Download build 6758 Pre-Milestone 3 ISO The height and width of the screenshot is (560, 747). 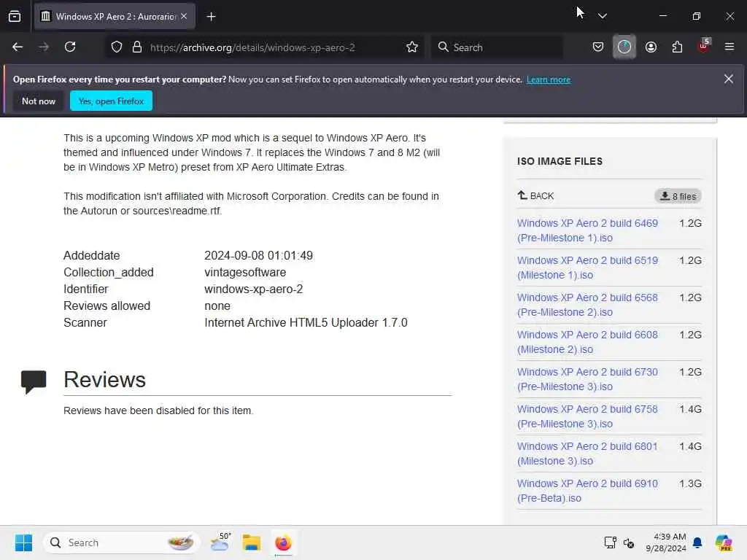[587, 416]
